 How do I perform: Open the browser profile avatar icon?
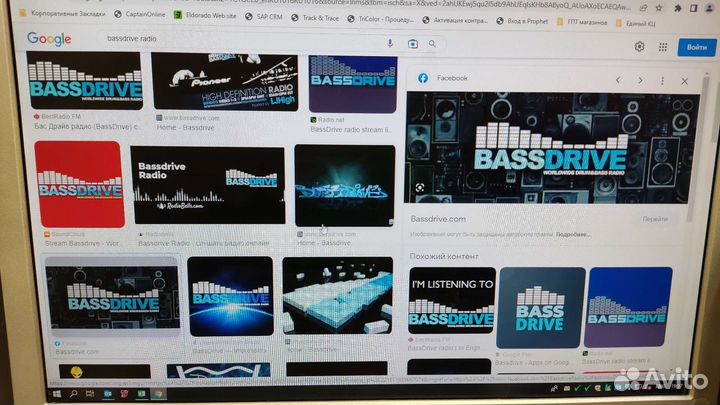click(709, 9)
